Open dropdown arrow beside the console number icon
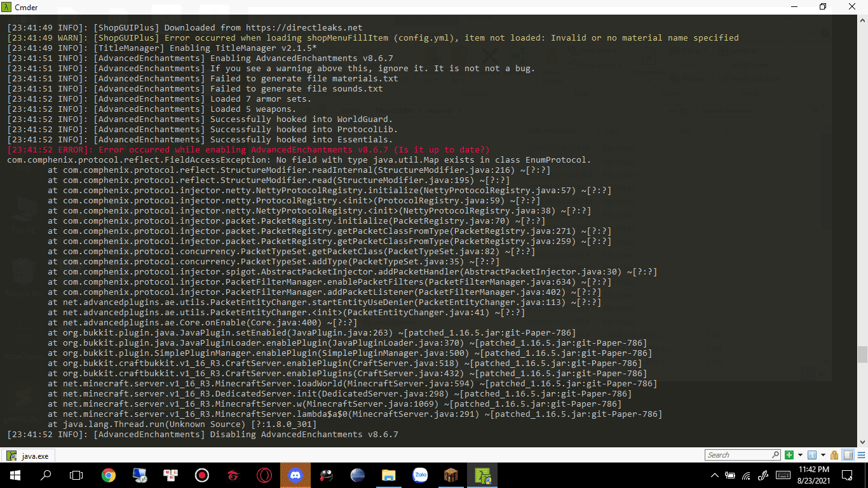This screenshot has height=488, width=868. (822, 455)
